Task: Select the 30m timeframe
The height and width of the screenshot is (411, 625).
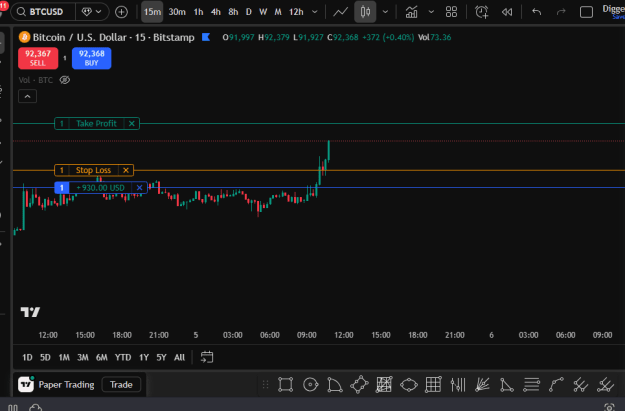Action: coord(177,12)
